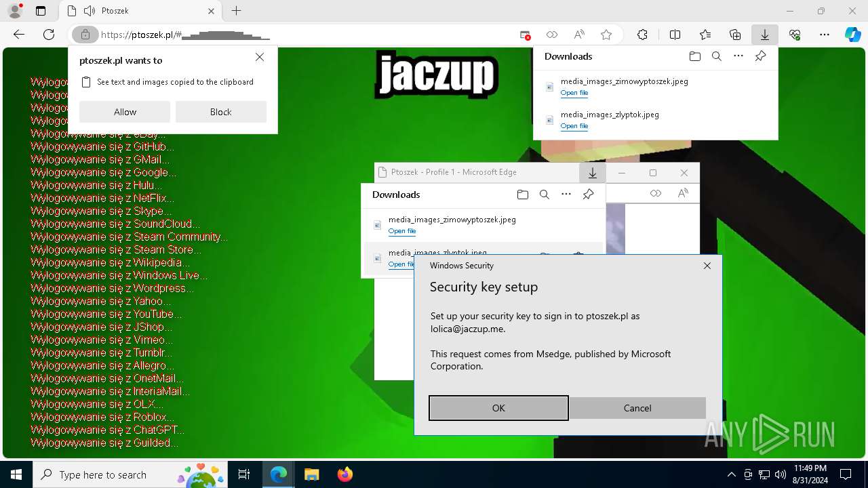This screenshot has width=868, height=488.
Task: Open the Read aloud option
Action: coord(579,35)
